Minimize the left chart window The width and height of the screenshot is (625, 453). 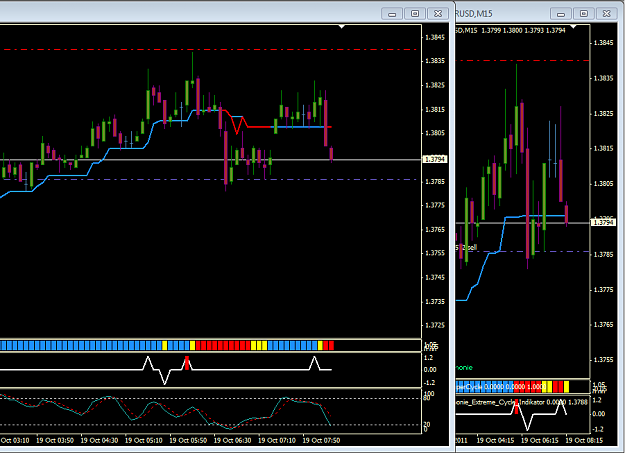click(x=391, y=14)
